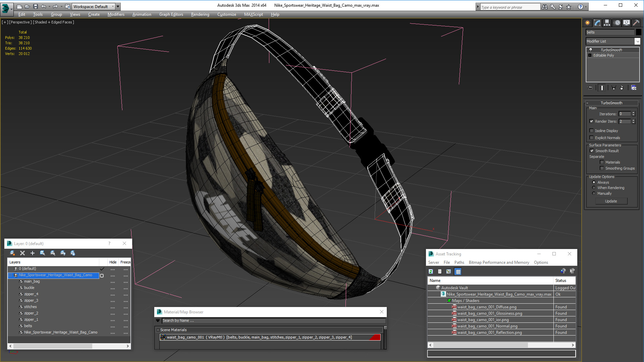Open the Hierarchy command panel tab
The width and height of the screenshot is (644, 362).
607,23
